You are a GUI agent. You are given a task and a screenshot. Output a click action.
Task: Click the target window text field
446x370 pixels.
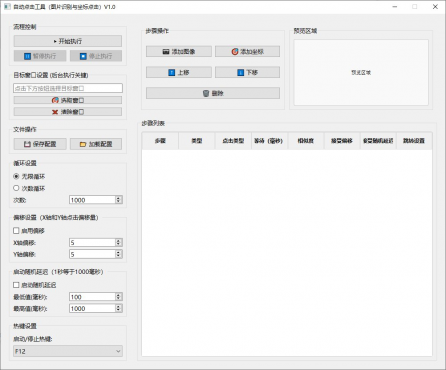[x=68, y=88]
